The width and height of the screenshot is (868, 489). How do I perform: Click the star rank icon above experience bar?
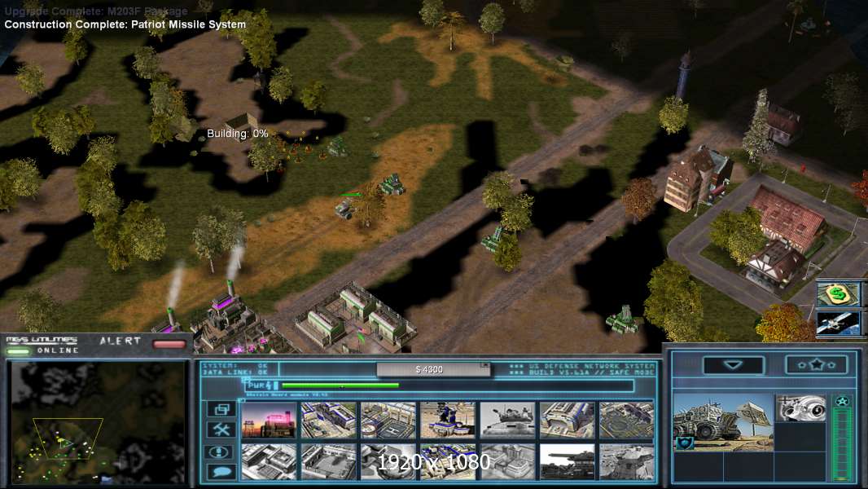point(842,401)
